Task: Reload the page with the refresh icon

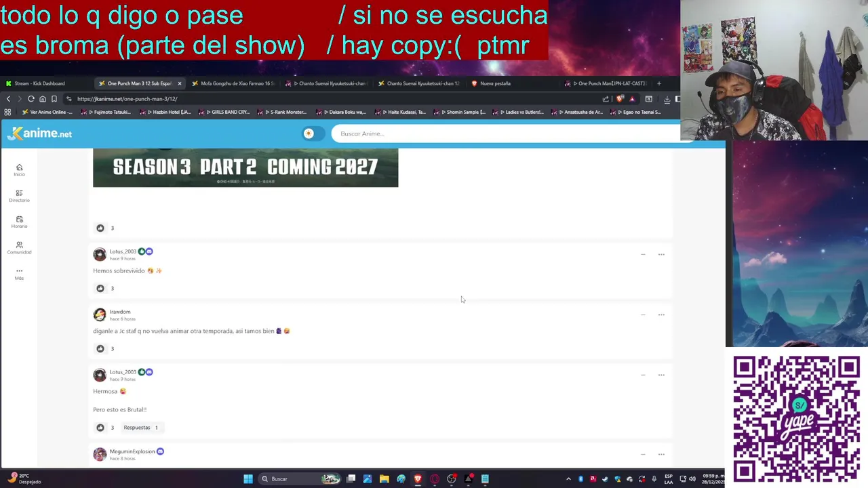Action: coord(31,99)
